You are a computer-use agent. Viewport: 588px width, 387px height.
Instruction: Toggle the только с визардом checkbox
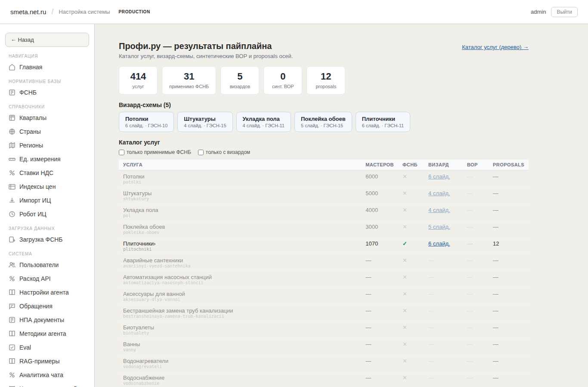tap(201, 152)
